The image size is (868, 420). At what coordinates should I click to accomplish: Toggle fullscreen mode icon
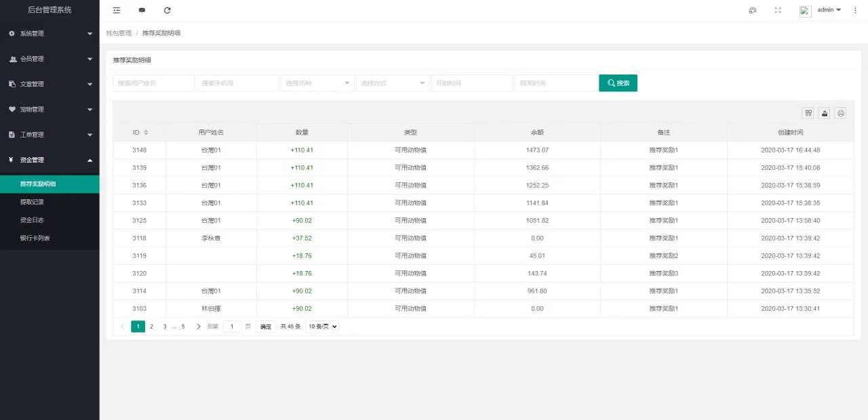point(778,10)
